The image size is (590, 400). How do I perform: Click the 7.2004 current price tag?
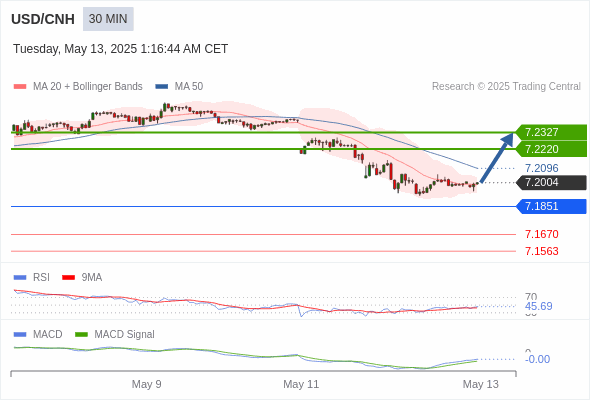click(551, 183)
